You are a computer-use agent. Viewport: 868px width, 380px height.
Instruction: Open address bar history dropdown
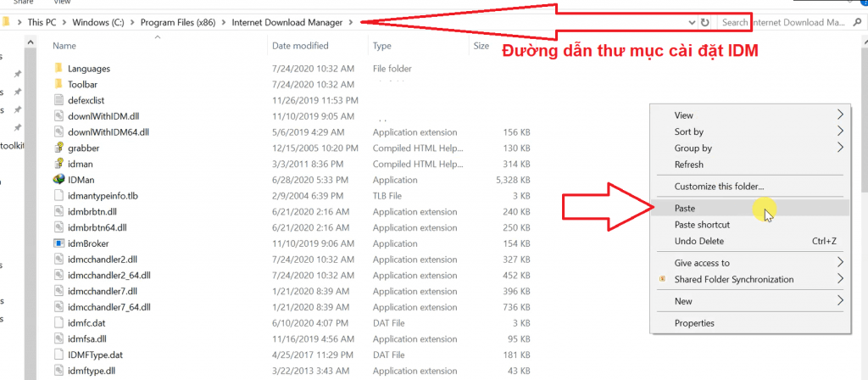[x=689, y=22]
